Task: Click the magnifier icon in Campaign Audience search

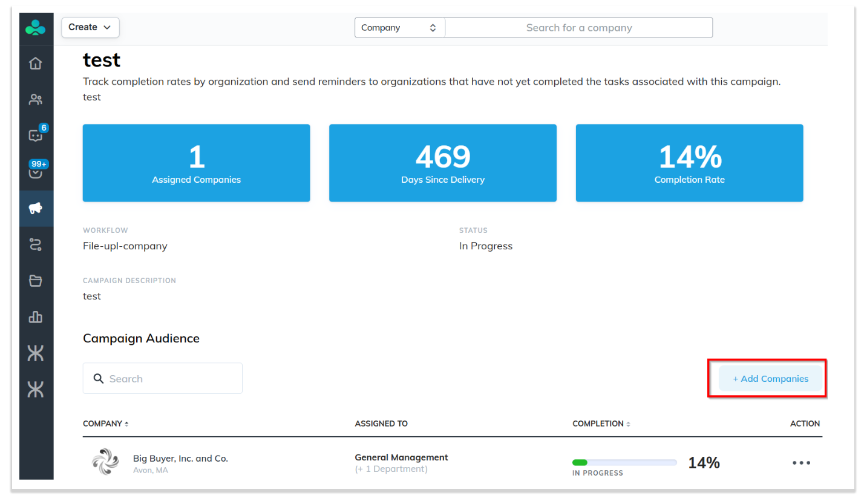Action: [99, 379]
